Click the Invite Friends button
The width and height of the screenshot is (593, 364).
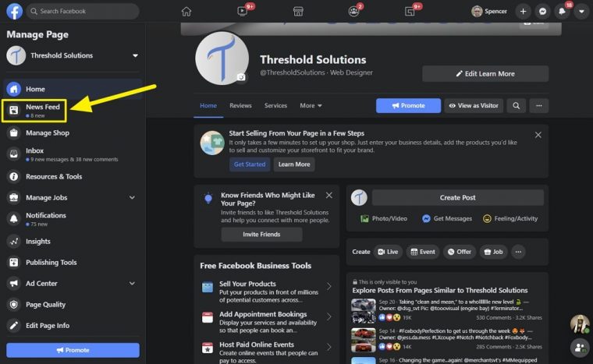click(261, 235)
